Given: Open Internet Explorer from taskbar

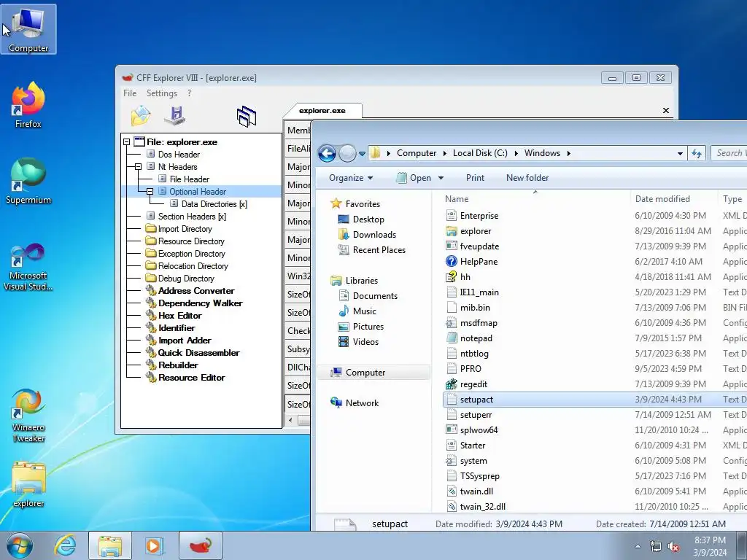Looking at the screenshot, I should point(65,545).
